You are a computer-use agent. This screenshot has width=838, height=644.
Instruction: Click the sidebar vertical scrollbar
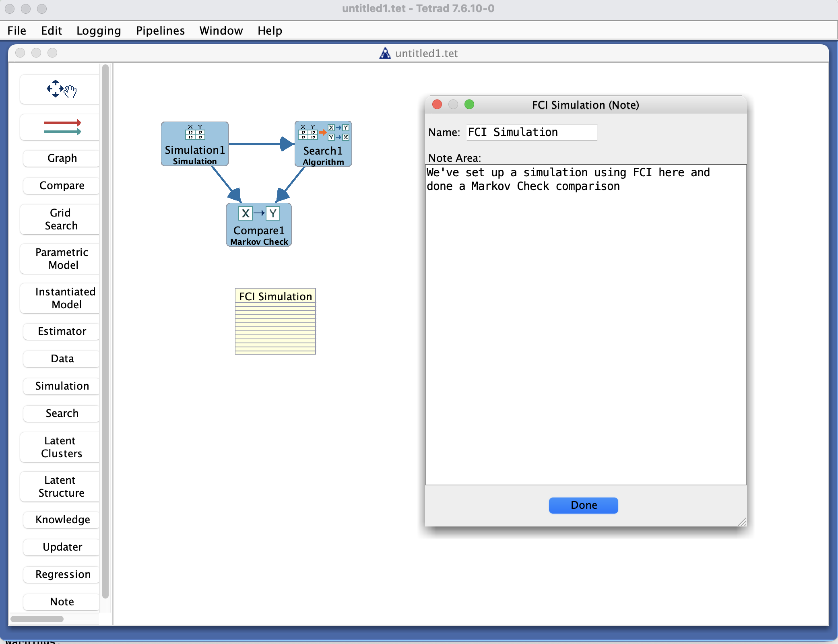(x=105, y=331)
